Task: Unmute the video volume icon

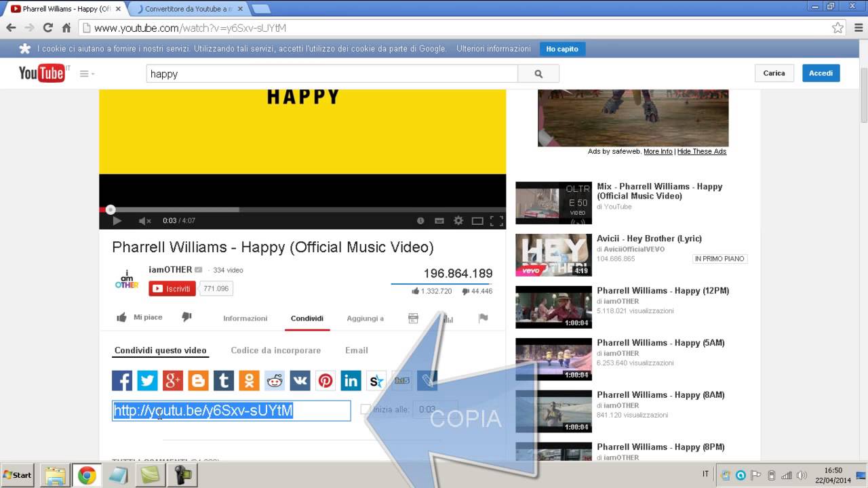Action: [144, 220]
